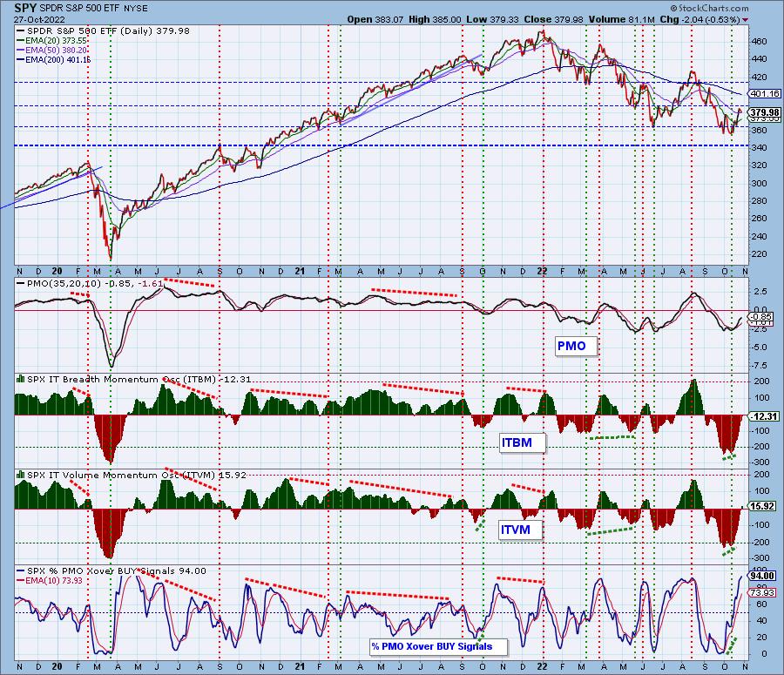Image resolution: width=784 pixels, height=675 pixels.
Task: Click the SPY ticker symbol heading
Action: 24,8
